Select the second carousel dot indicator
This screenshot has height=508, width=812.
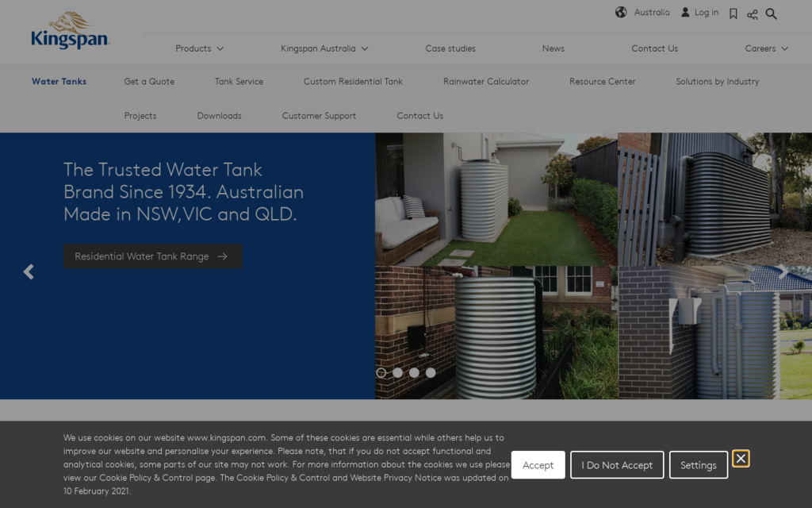click(x=398, y=372)
